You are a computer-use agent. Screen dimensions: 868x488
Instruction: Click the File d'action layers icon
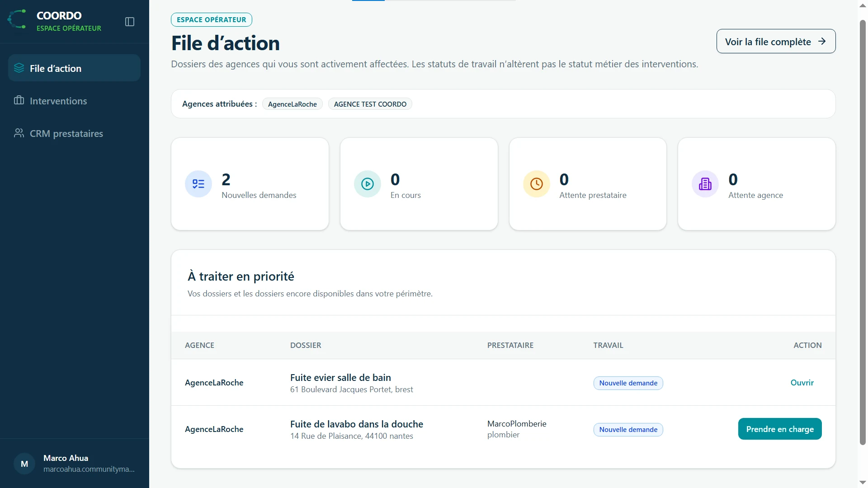19,68
